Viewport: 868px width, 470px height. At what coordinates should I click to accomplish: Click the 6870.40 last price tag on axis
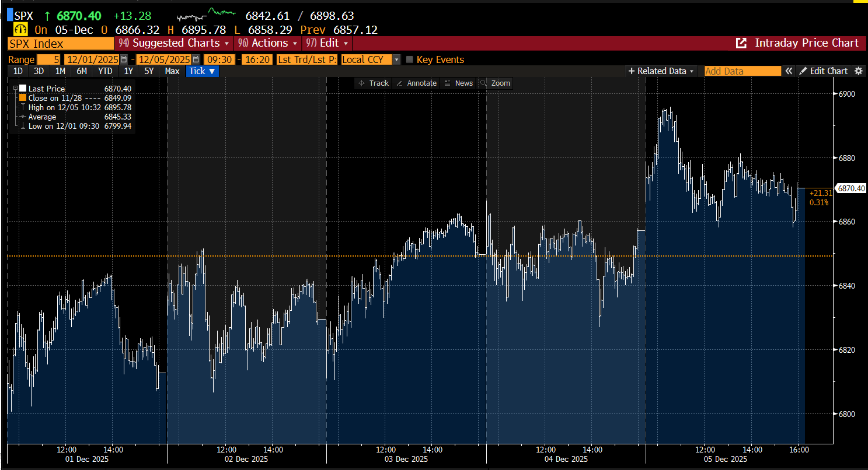851,188
